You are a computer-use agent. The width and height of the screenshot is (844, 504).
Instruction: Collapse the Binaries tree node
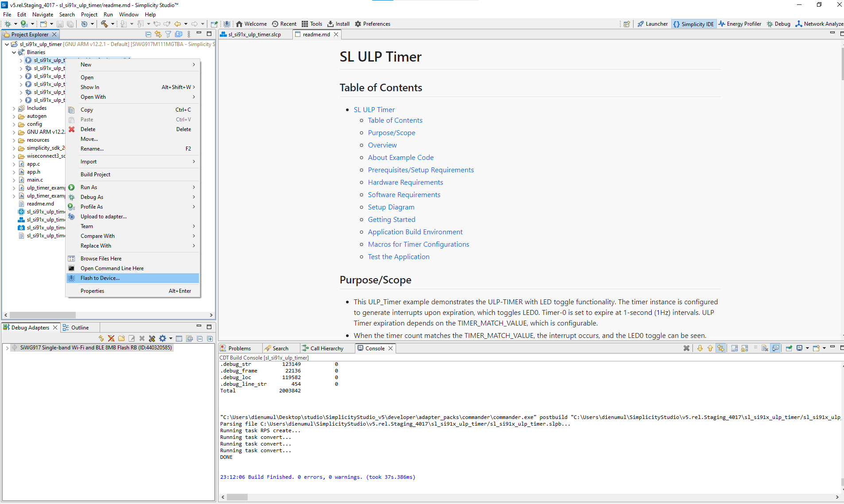14,52
